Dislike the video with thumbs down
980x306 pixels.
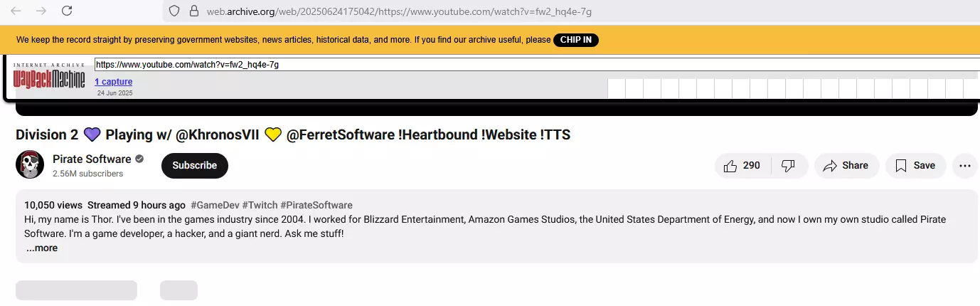coord(788,166)
